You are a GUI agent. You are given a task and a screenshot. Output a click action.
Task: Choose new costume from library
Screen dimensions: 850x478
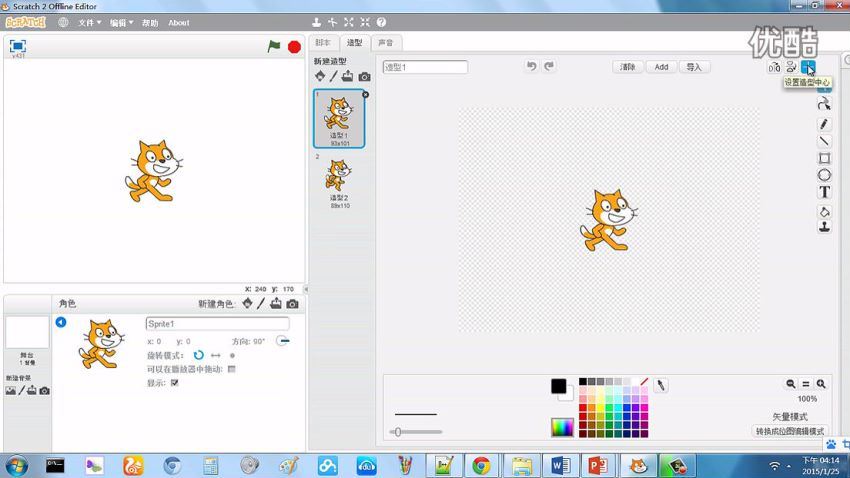coord(320,76)
